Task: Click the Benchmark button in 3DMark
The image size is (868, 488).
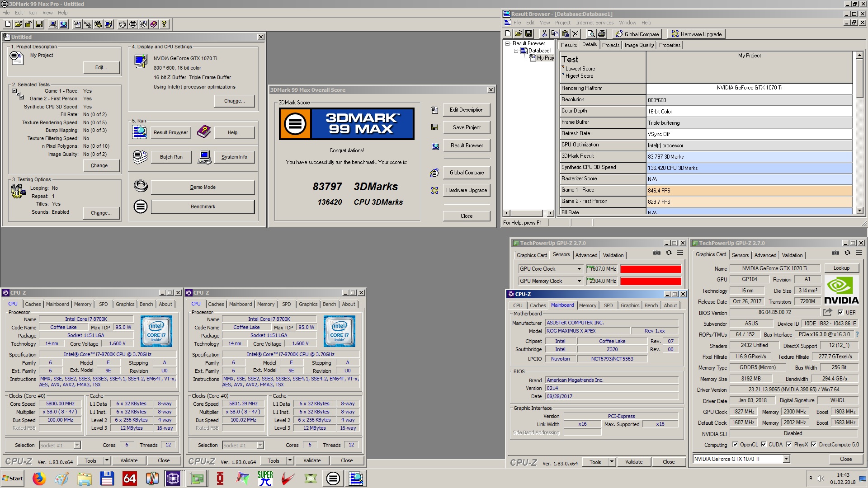Action: coord(203,207)
